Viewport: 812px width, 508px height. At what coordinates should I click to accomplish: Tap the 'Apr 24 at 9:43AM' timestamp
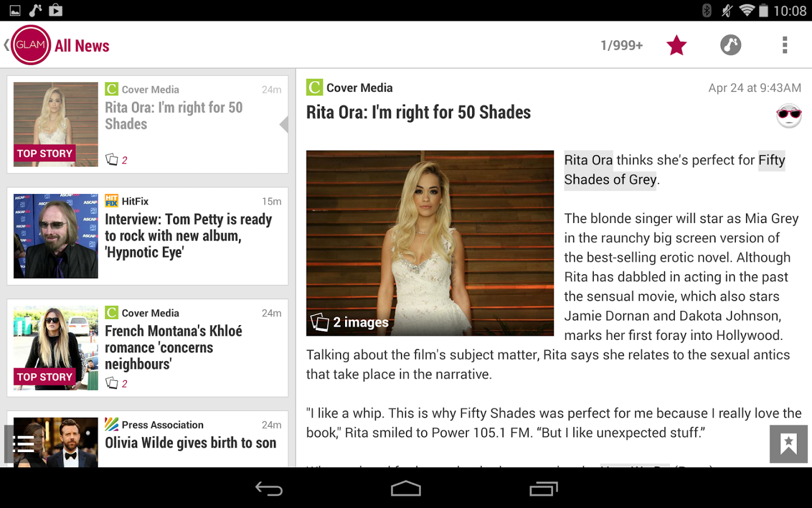754,88
